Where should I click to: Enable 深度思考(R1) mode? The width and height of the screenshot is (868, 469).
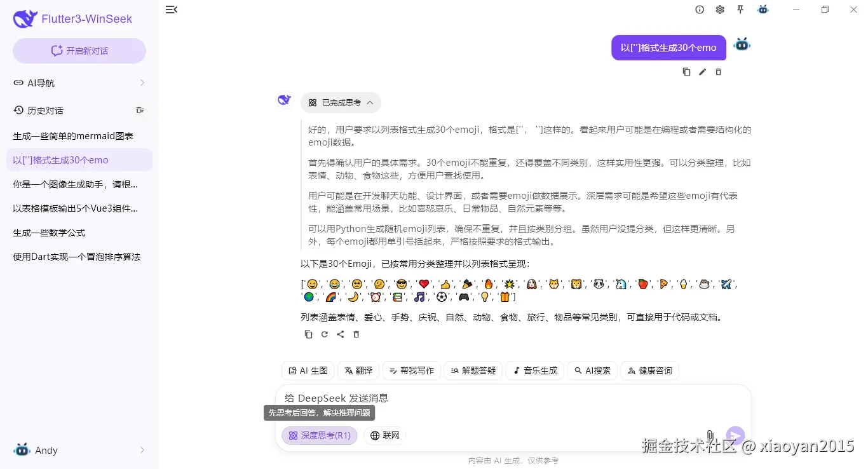pos(320,435)
